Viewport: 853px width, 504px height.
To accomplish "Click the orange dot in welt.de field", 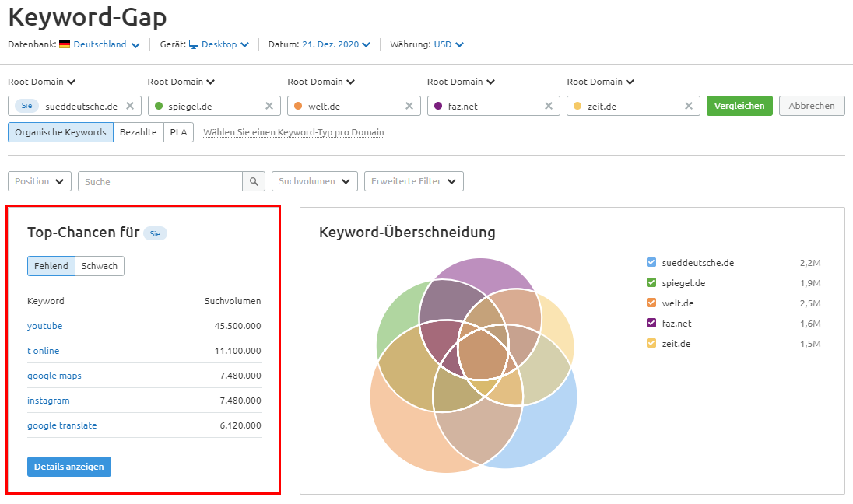I will (x=298, y=106).
